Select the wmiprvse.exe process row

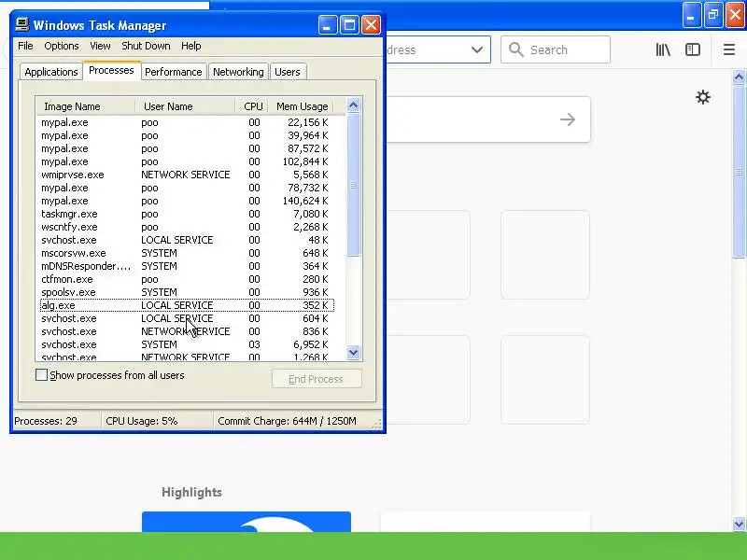(x=188, y=175)
